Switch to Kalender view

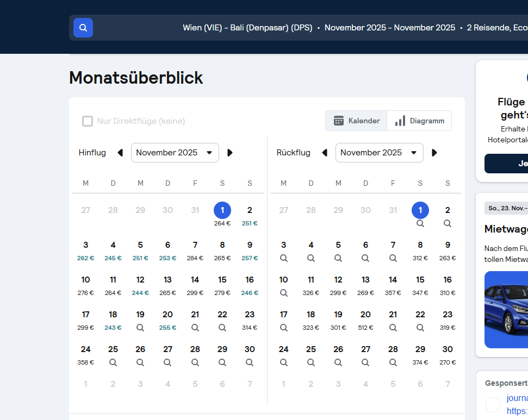point(356,121)
